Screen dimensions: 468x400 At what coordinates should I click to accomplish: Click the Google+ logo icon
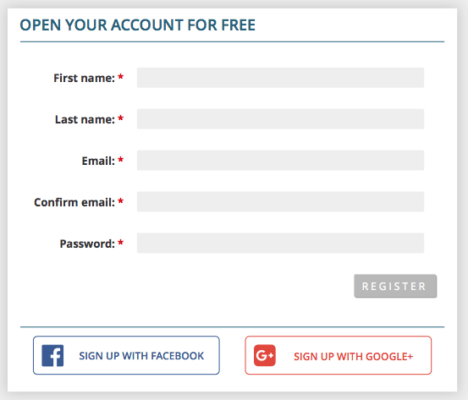[265, 355]
